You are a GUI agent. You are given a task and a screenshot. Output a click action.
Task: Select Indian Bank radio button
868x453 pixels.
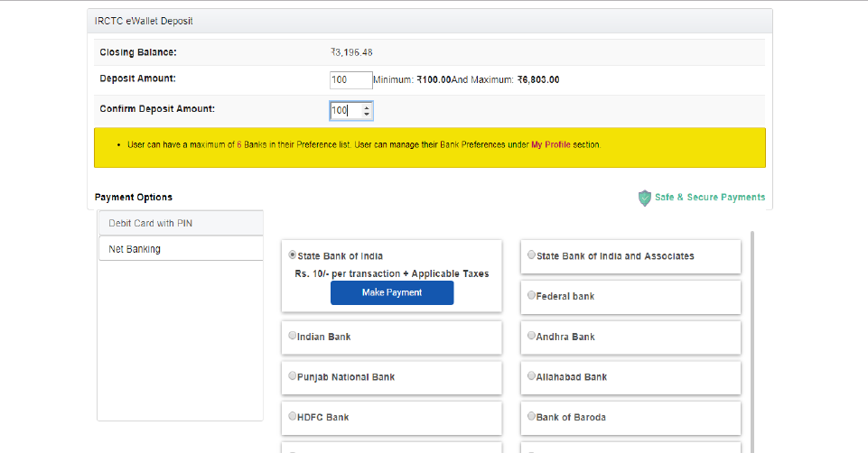point(293,335)
